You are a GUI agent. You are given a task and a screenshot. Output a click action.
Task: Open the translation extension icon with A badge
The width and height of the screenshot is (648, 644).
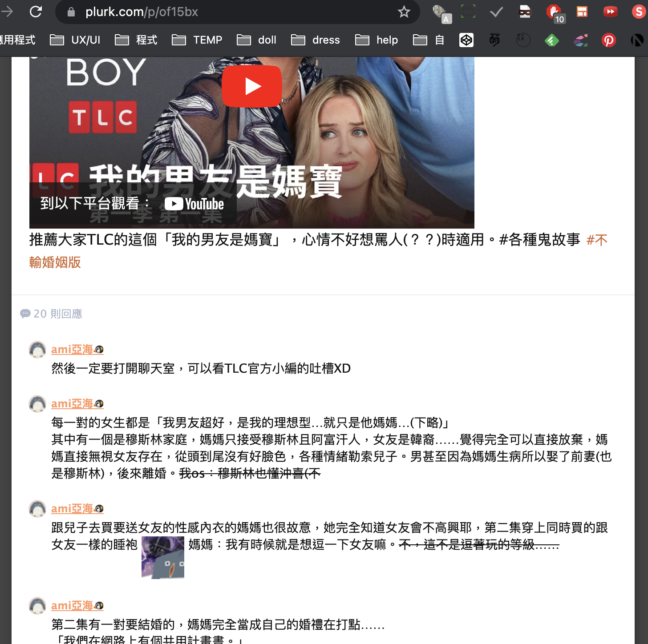441,13
